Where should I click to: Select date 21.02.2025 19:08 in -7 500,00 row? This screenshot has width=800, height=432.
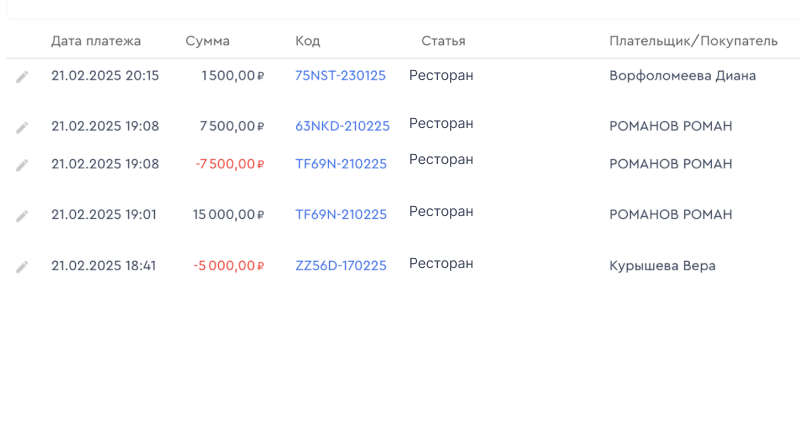tap(105, 164)
